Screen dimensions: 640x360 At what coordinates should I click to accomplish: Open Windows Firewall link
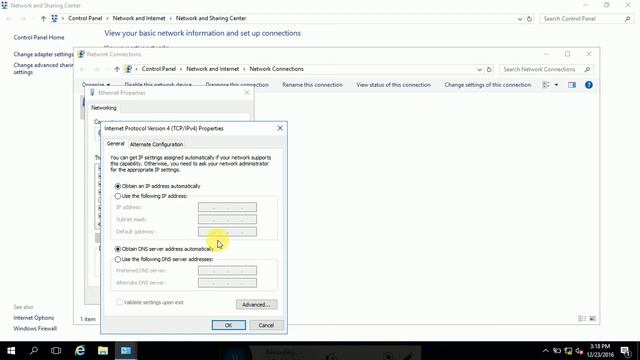point(35,329)
